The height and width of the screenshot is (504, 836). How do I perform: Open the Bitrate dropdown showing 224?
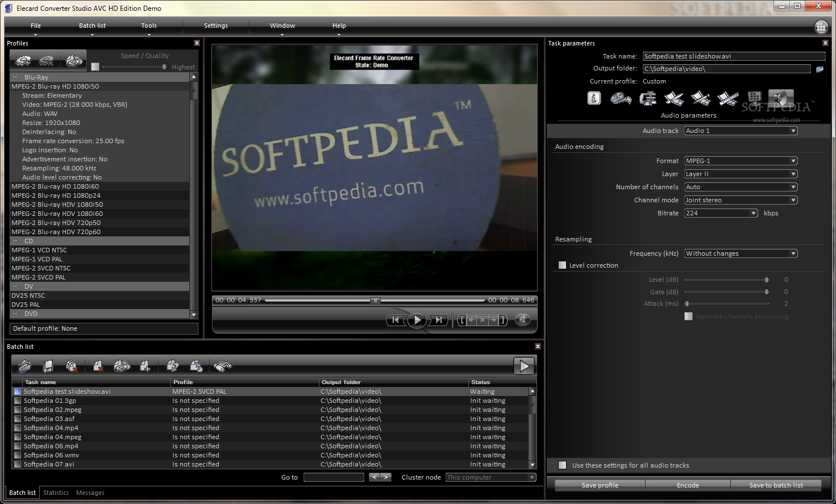tap(721, 213)
